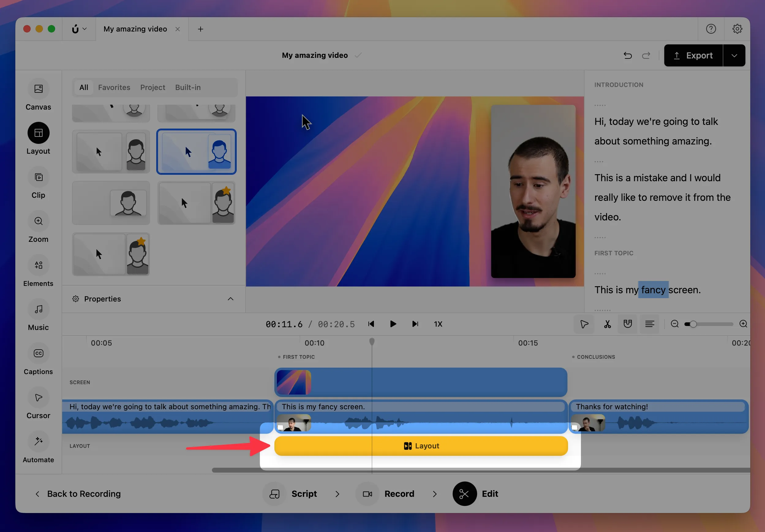Screen dimensions: 765x532
Task: Switch to the All layouts tab
Action: 84,87
